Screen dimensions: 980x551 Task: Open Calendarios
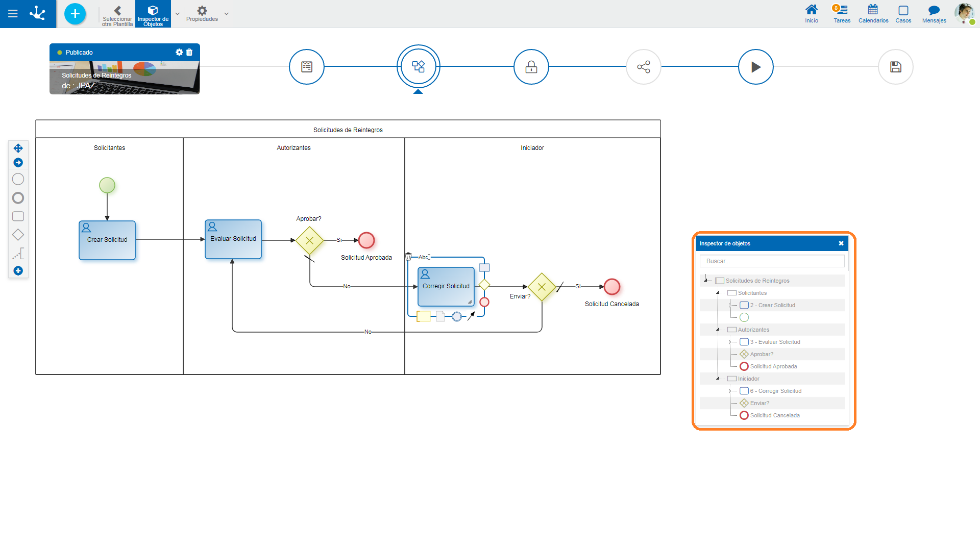(873, 14)
